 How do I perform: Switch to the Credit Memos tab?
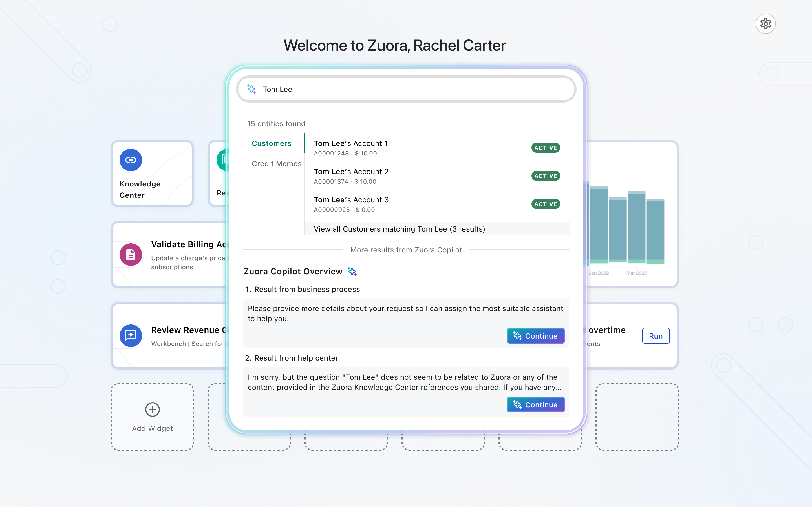[277, 164]
